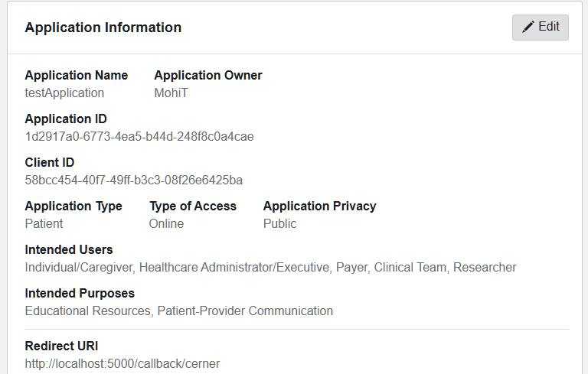588x374 pixels.
Task: Click the Redirect URI label
Action: pos(61,346)
